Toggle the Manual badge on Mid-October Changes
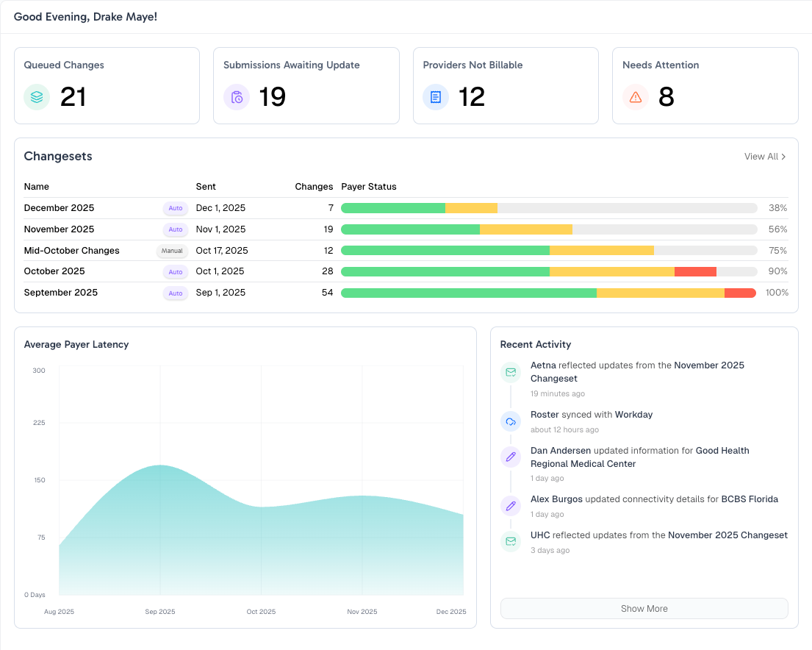 pos(173,251)
